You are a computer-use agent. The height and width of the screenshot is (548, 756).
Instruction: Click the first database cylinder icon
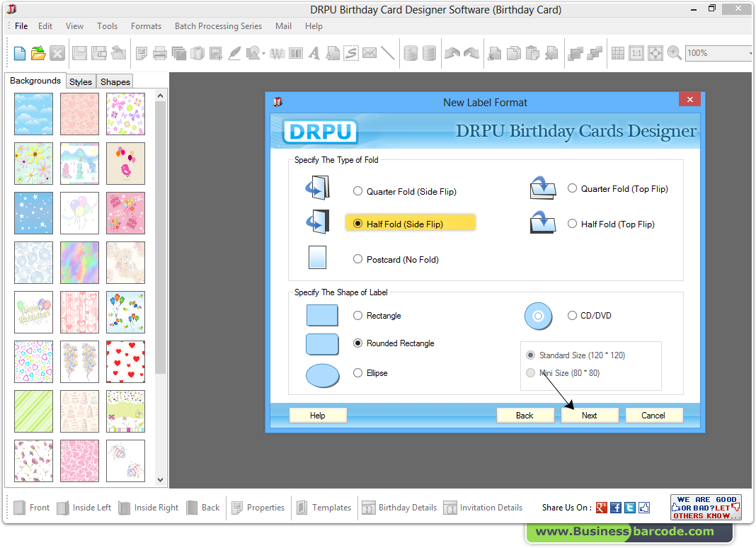411,53
